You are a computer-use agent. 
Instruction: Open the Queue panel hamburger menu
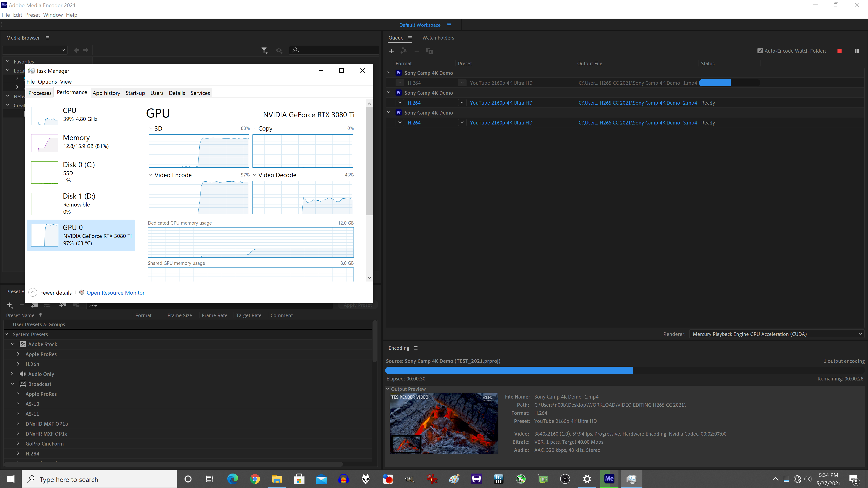pyautogui.click(x=410, y=38)
